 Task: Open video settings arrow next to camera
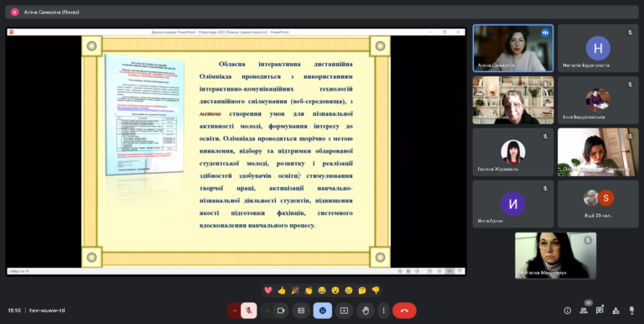click(x=267, y=311)
